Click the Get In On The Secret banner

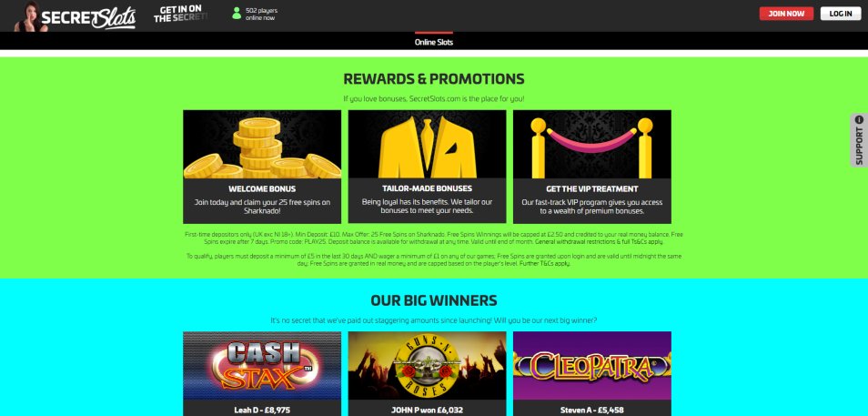click(x=181, y=14)
